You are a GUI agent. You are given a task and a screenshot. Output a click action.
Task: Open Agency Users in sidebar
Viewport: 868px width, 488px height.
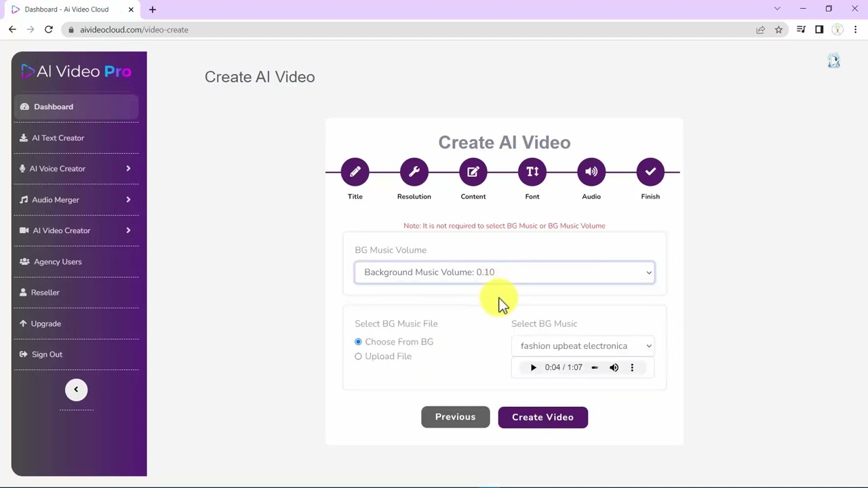click(76, 262)
